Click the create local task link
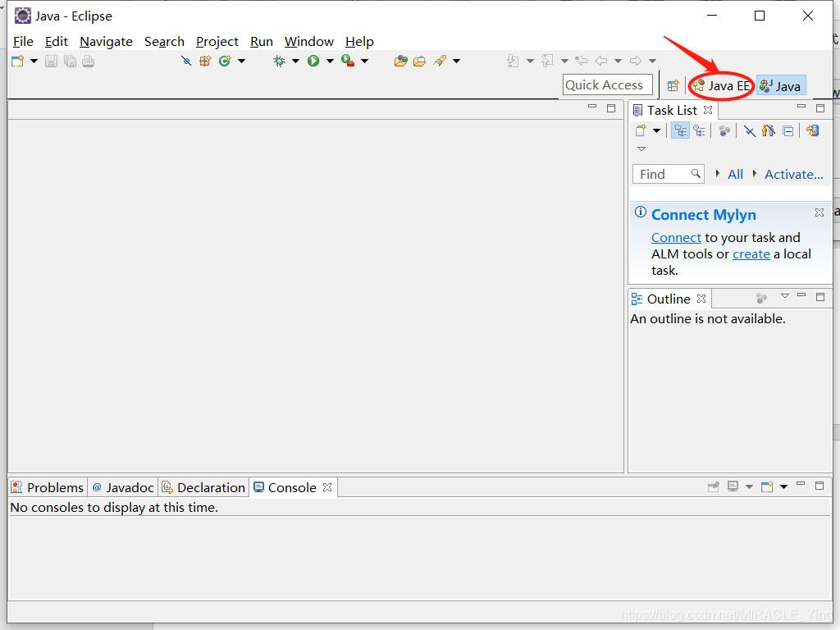Screen dimensions: 840x630 click(x=751, y=254)
